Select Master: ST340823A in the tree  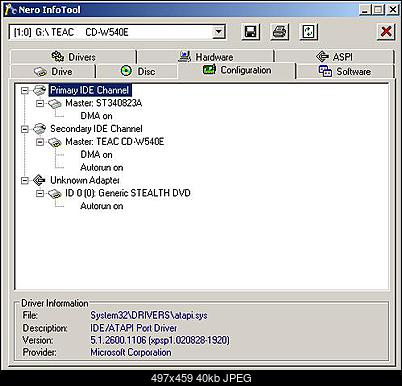pyautogui.click(x=104, y=103)
